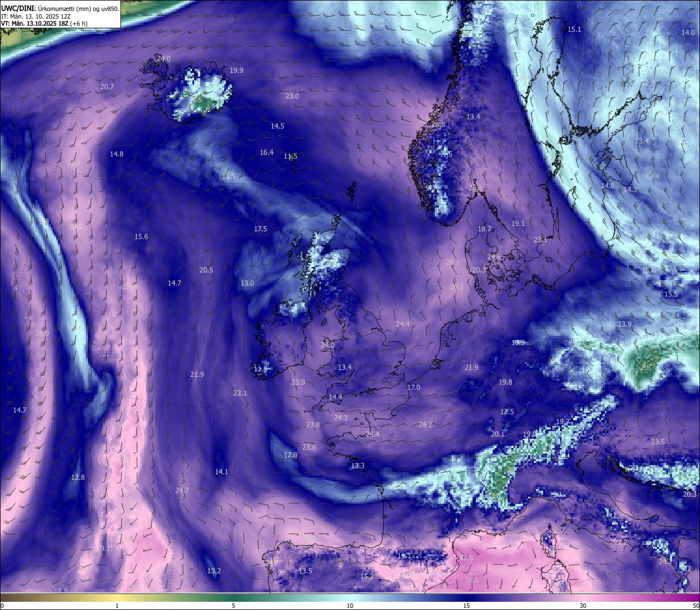Click the IT: Mán. 13. 10. 2025 12Z line
The height and width of the screenshot is (610, 700).
[x=36, y=15]
